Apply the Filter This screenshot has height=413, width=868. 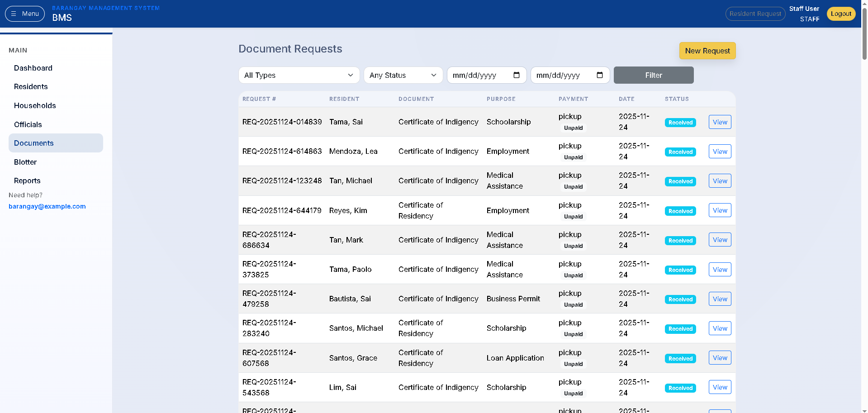653,75
